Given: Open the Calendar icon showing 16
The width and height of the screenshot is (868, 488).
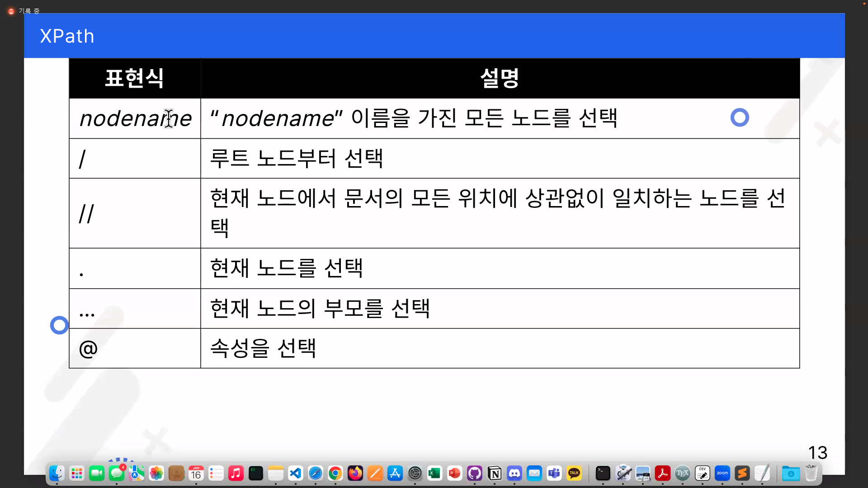Looking at the screenshot, I should (196, 473).
